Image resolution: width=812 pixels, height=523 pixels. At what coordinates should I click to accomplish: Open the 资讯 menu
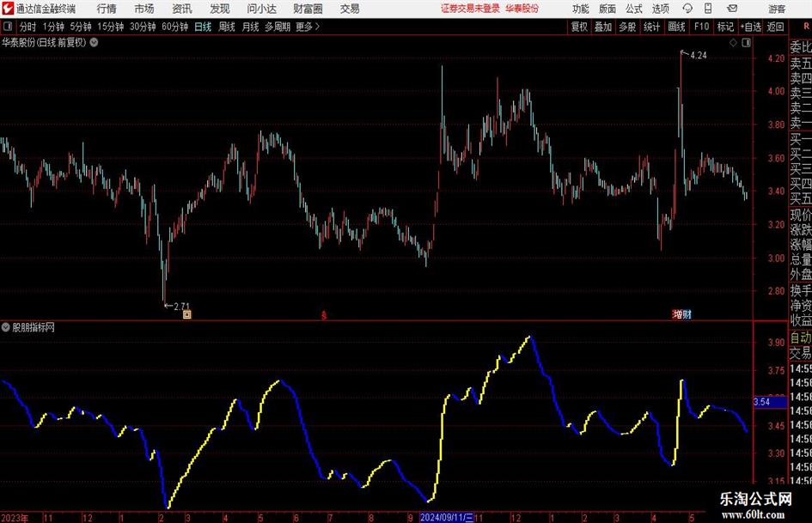tap(182, 9)
